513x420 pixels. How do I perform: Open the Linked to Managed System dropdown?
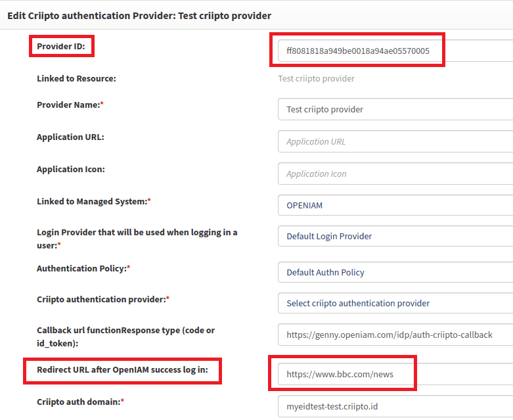(x=394, y=205)
